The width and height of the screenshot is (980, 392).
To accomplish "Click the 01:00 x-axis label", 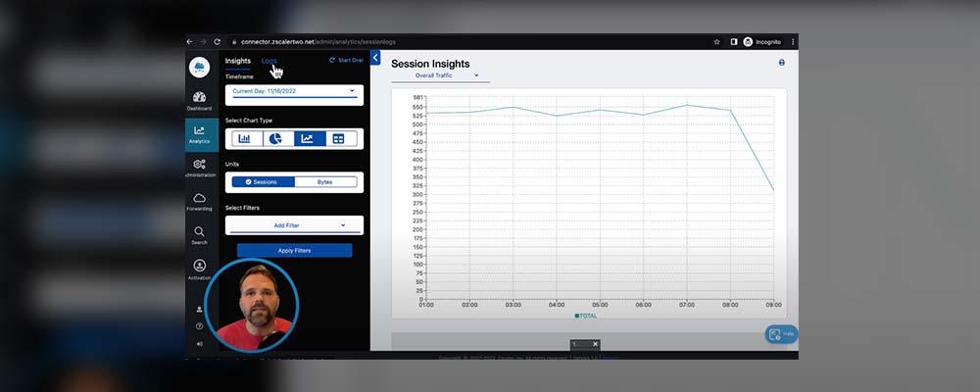I will [x=426, y=305].
